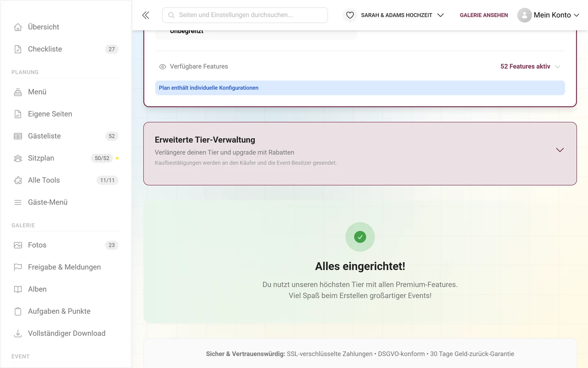Expand Erweiterte Tier-Verwaltung panel chevron
The image size is (588, 368).
point(560,150)
